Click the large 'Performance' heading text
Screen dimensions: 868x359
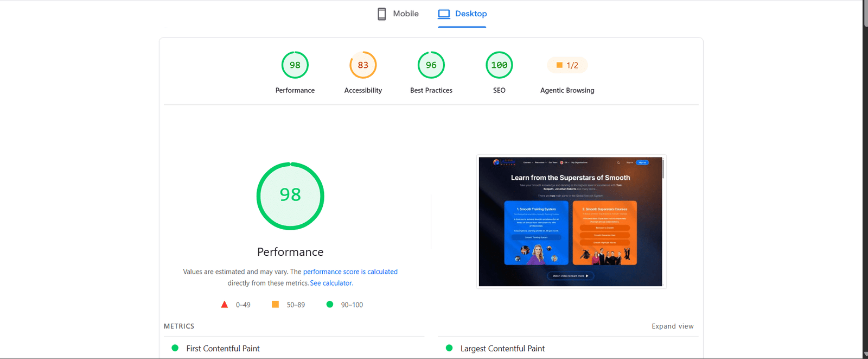290,252
